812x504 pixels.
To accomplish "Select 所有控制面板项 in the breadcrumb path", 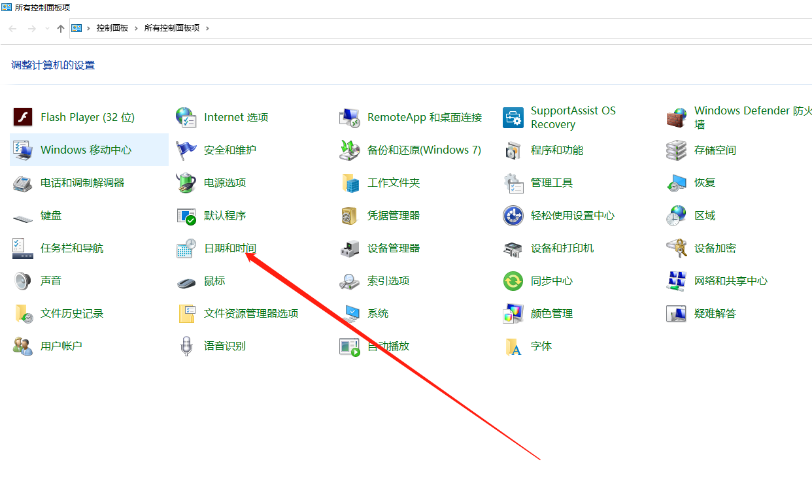I will tap(172, 28).
